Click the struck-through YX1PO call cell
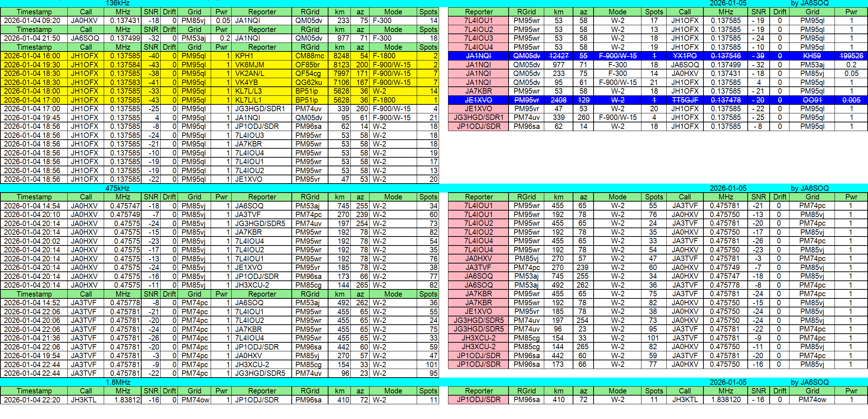This screenshot has height=419, width=868. point(685,56)
